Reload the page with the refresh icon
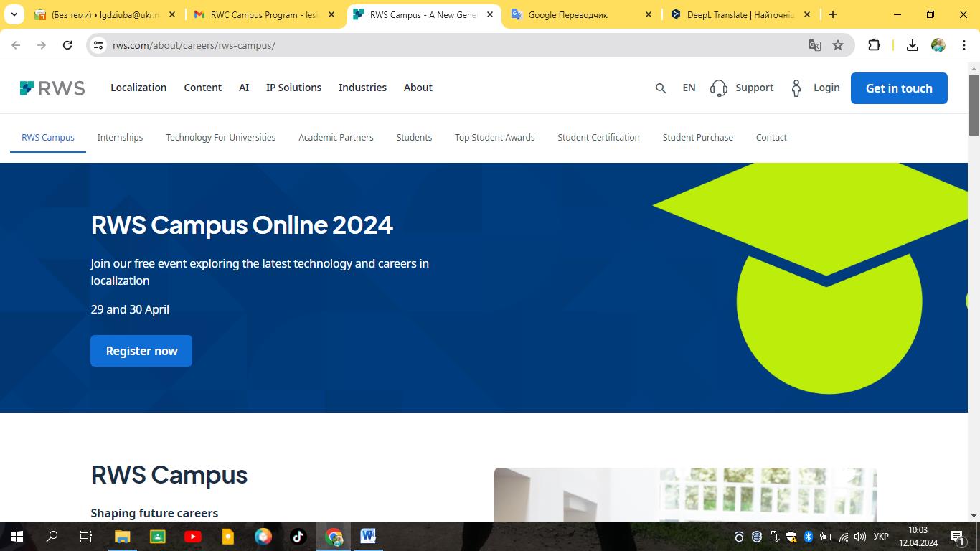This screenshot has width=980, height=551. pyautogui.click(x=67, y=45)
